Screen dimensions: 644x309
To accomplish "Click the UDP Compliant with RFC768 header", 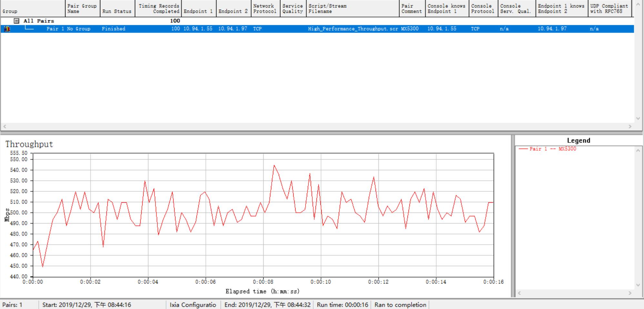I will (609, 9).
